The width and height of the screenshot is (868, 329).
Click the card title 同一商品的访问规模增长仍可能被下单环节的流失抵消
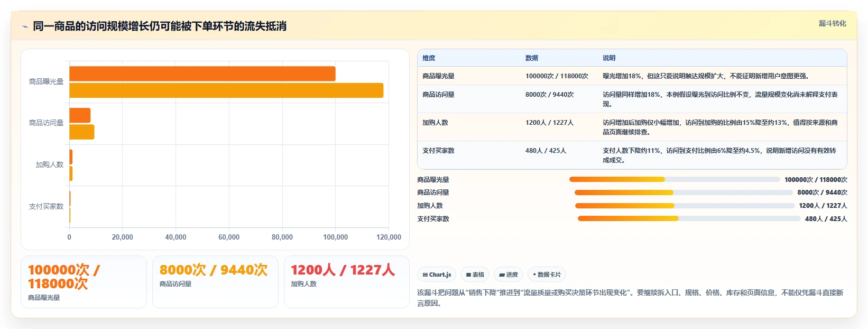160,26
